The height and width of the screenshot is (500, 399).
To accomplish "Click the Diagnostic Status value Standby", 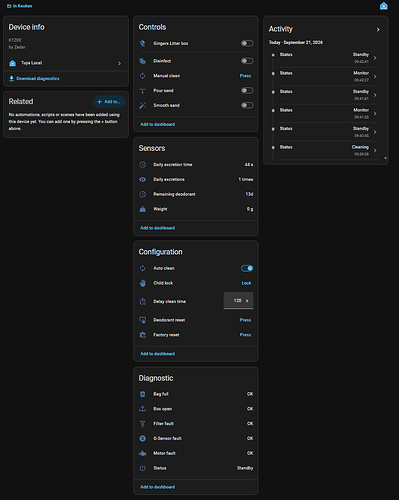I will (245, 468).
